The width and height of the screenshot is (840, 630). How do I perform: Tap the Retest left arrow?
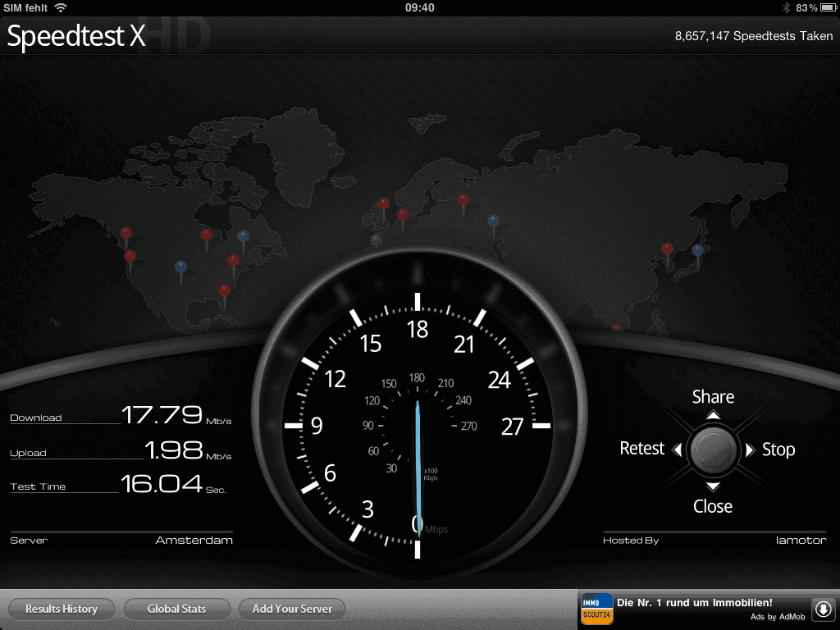tap(678, 450)
